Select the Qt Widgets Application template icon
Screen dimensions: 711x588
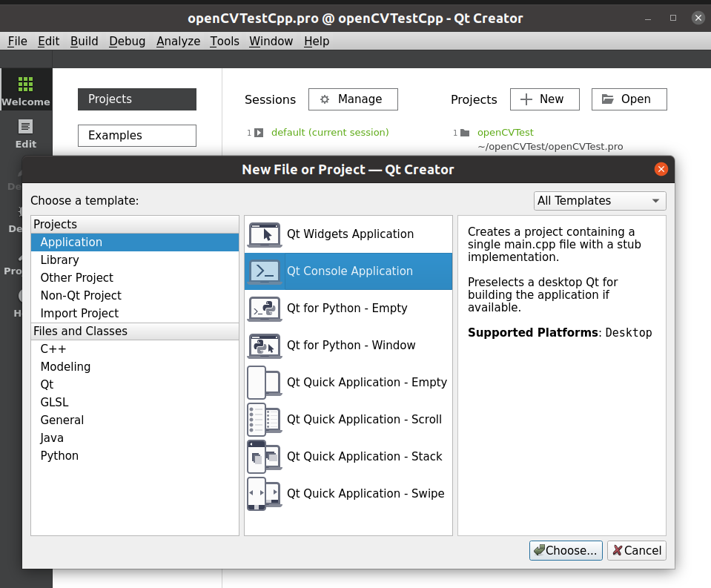click(265, 234)
